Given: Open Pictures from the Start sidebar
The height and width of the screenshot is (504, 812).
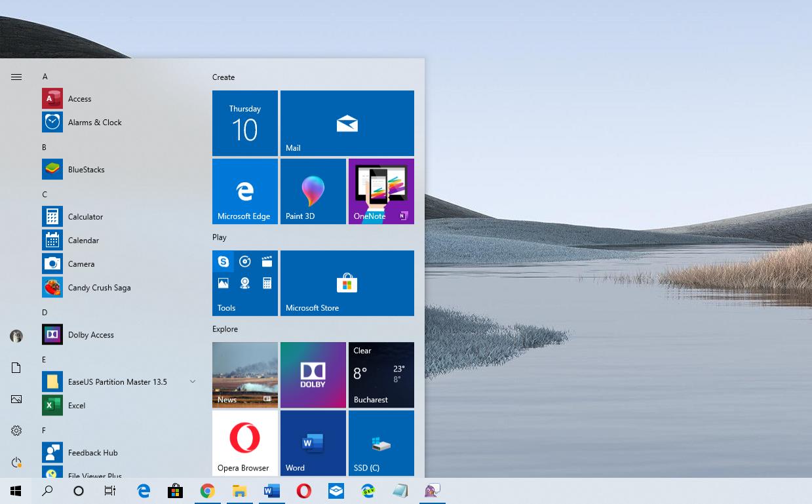Looking at the screenshot, I should coord(16,399).
